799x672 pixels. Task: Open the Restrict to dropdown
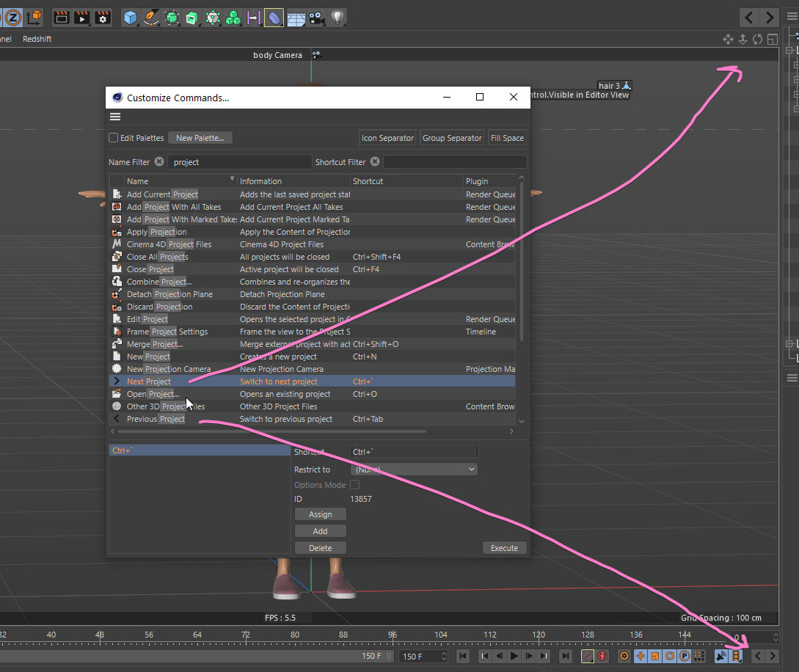(413, 469)
